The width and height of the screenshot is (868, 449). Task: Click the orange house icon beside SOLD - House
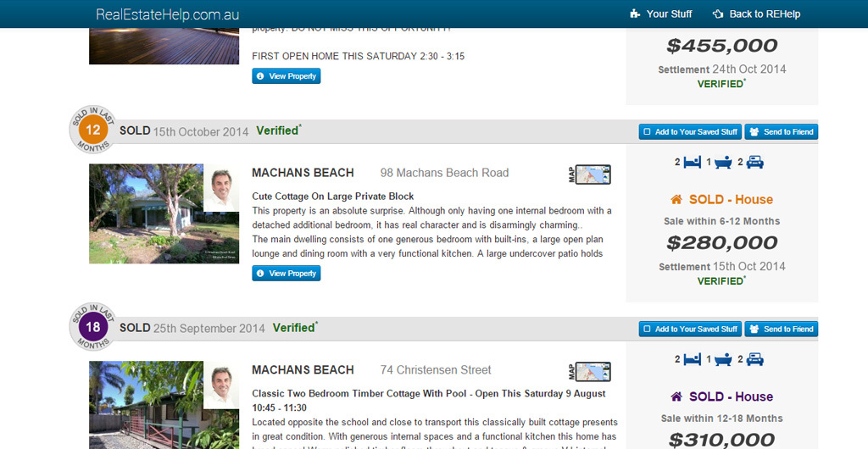pos(676,199)
